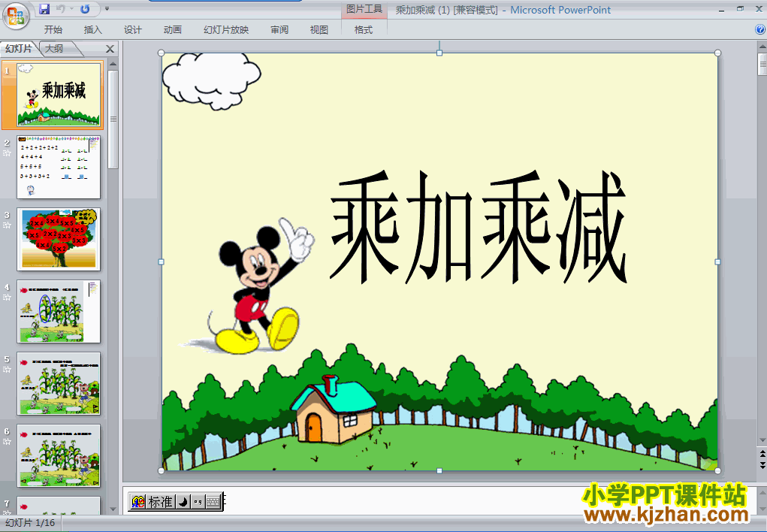
Task: Click editor vertical scrollbar up arrow
Action: (x=762, y=47)
